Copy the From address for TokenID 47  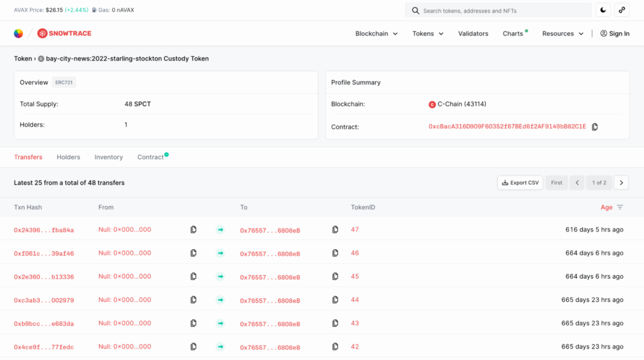194,230
